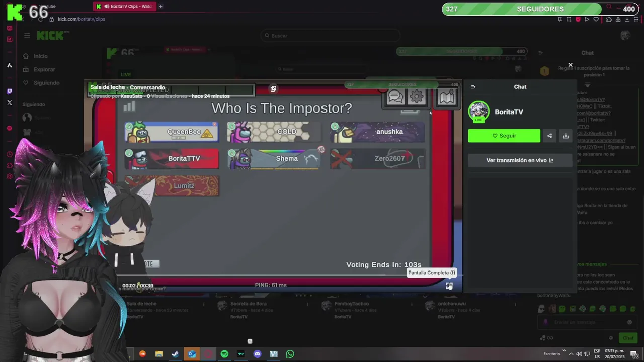This screenshot has width=644, height=362.
Task: Click the heart bookmark toolbar icon
Action: point(596,19)
